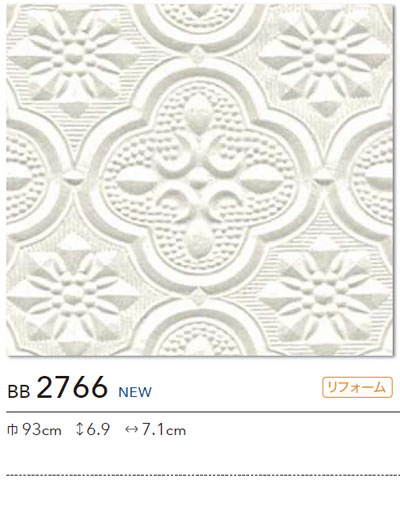The width and height of the screenshot is (400, 530).
Task: Click the top-right embossed flower motif
Action: coord(325,57)
